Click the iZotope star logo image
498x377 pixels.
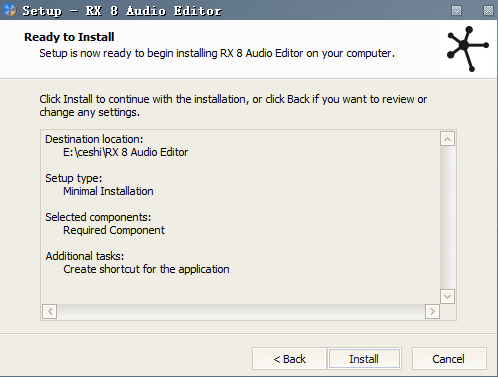pos(468,49)
